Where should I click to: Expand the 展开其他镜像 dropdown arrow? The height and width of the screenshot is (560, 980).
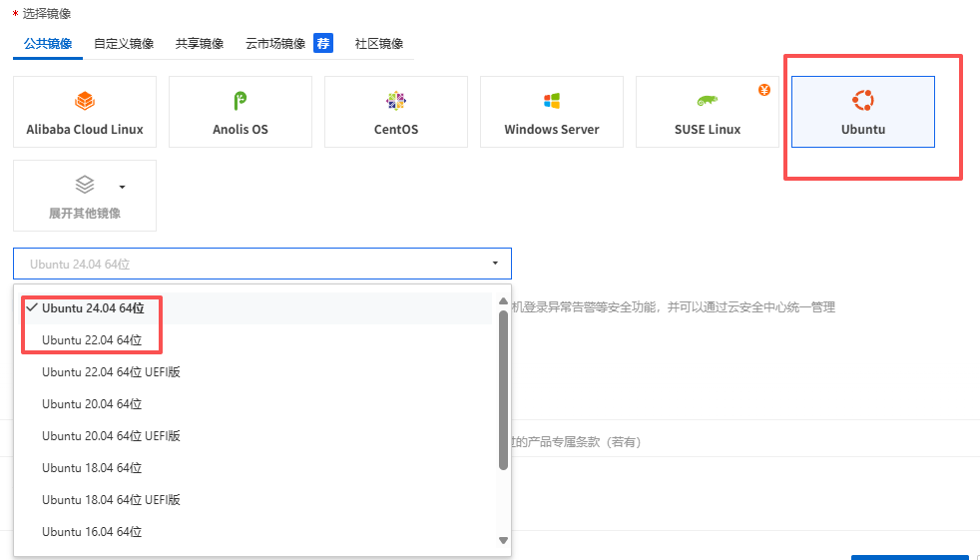(x=122, y=187)
